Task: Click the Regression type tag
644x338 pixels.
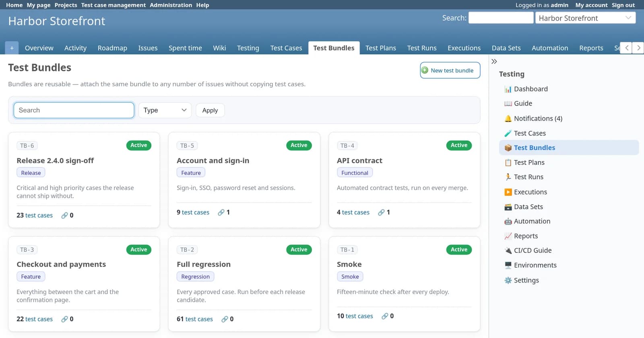Action: tap(196, 277)
